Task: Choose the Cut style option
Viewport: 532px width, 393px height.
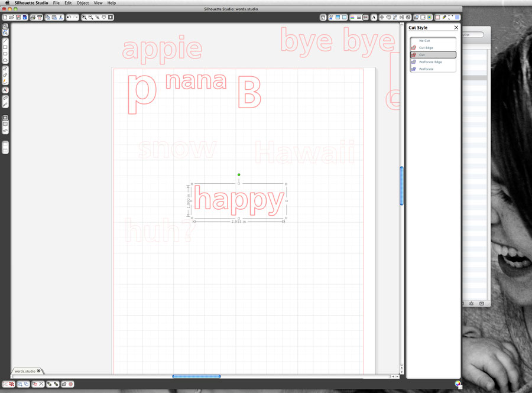Action: coord(433,55)
